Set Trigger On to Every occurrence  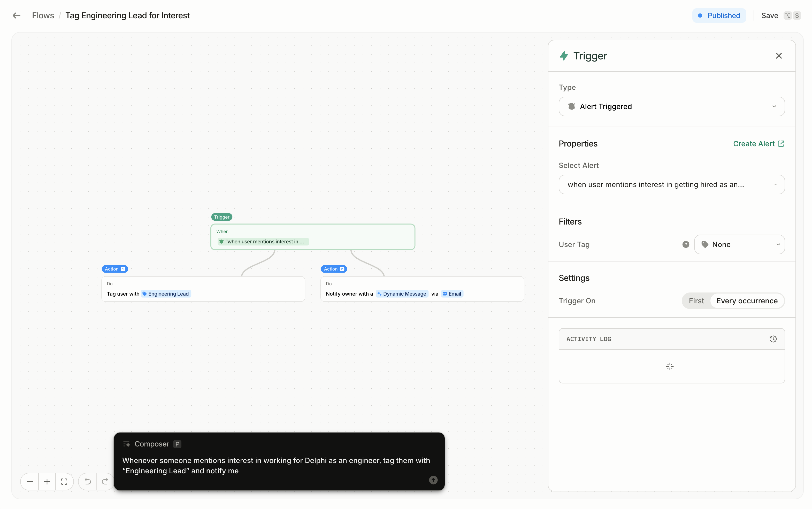coord(747,300)
